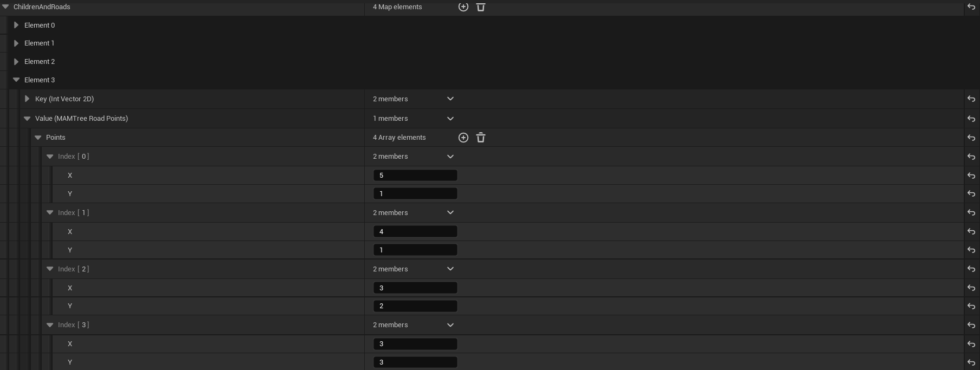Edit Index [0] Y field showing 1
This screenshot has height=370, width=980.
pyautogui.click(x=415, y=193)
